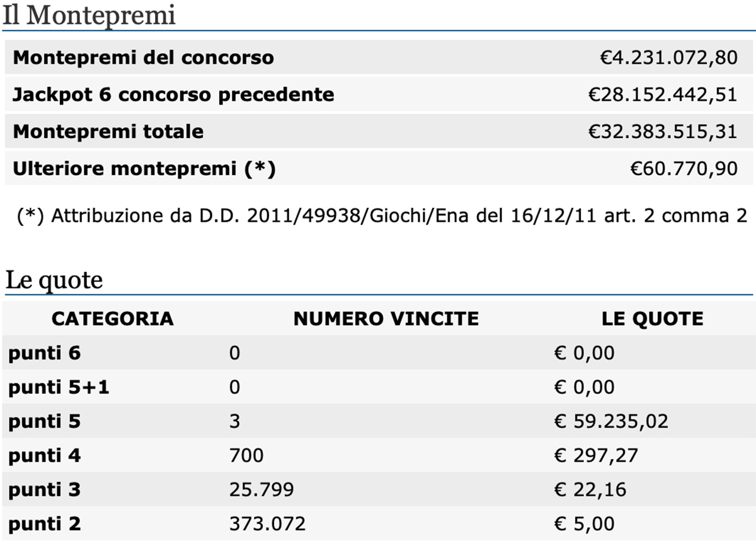The image size is (756, 541).
Task: Click the Attribuzione da D.D. footnote text
Action: tap(382, 216)
